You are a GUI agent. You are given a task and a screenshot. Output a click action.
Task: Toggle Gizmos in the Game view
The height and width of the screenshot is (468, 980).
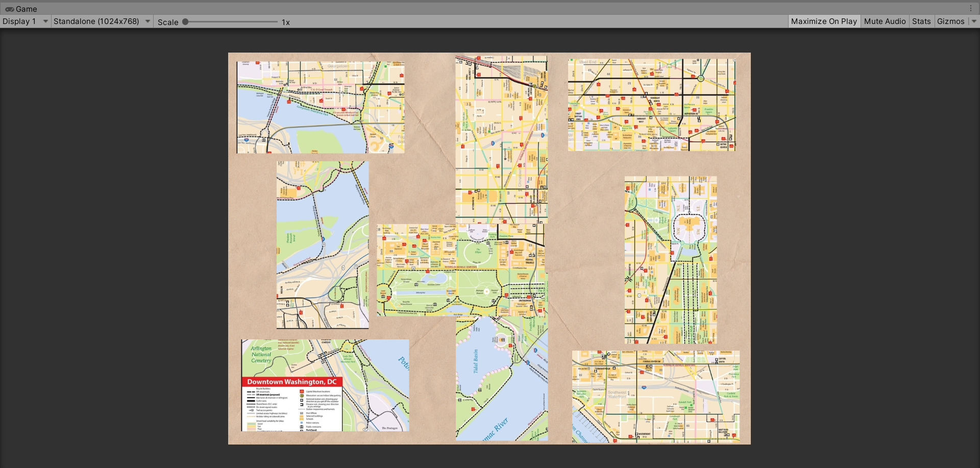[x=950, y=21]
